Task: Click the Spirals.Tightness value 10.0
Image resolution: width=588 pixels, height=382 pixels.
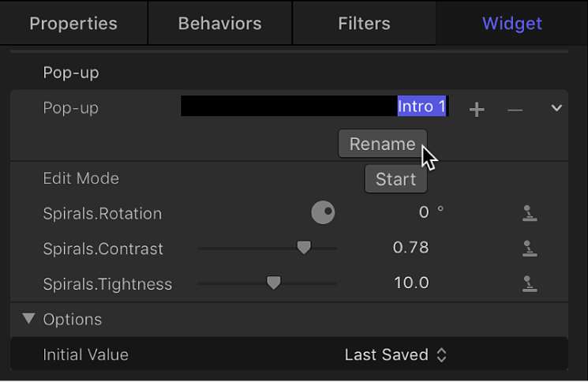Action: tap(411, 283)
